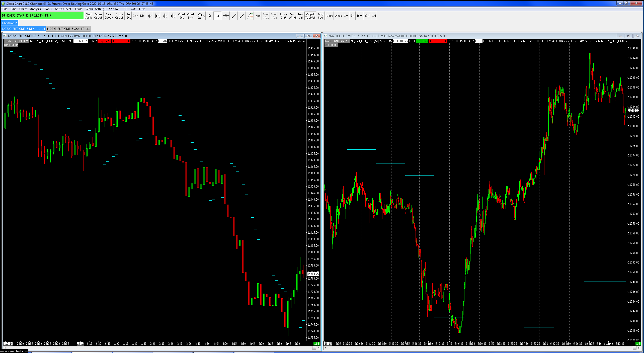Select the hand scroll chart tool

(201, 16)
